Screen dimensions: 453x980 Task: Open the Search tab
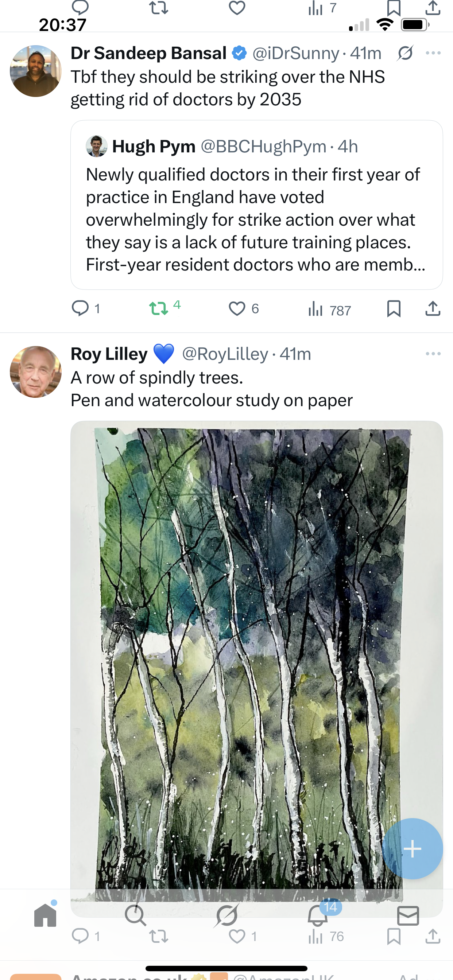[x=136, y=915]
